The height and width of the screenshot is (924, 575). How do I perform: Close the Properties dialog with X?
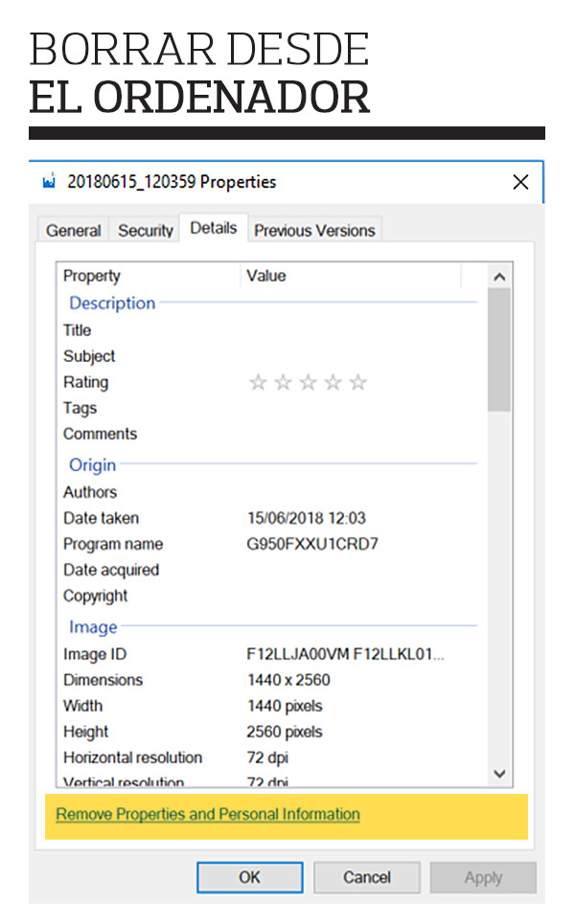pyautogui.click(x=520, y=182)
